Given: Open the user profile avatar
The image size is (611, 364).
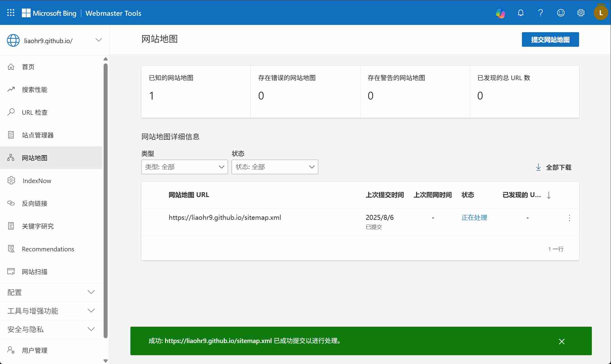Looking at the screenshot, I should pos(601,13).
